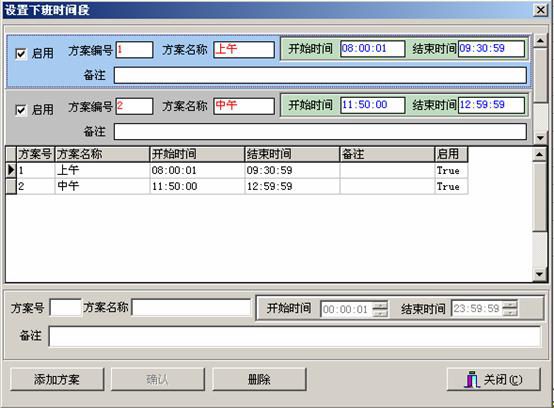Toggle 启用 checkbox for scheme 中午
The width and height of the screenshot is (554, 408).
click(21, 110)
